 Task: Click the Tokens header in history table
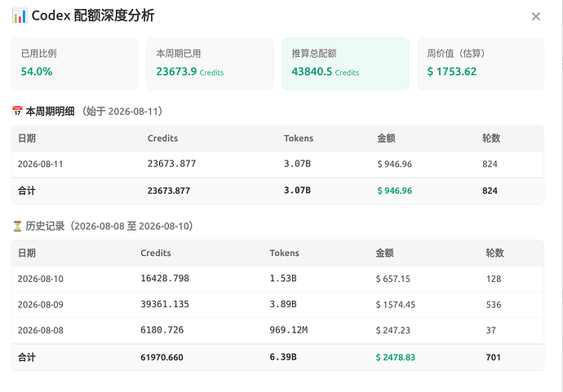point(285,253)
